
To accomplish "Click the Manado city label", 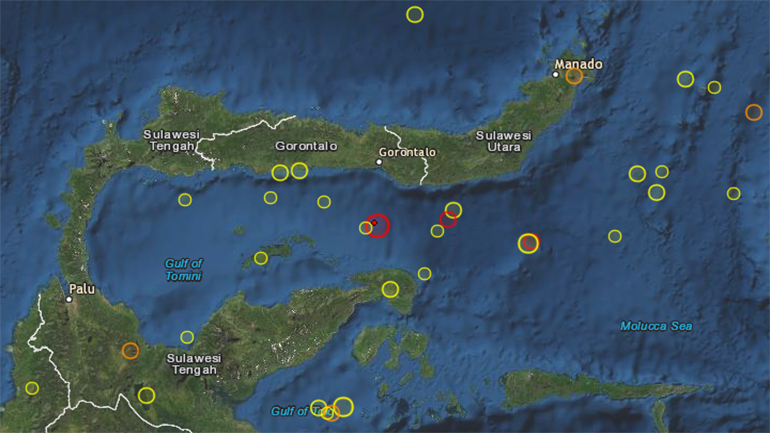I will click(x=578, y=64).
